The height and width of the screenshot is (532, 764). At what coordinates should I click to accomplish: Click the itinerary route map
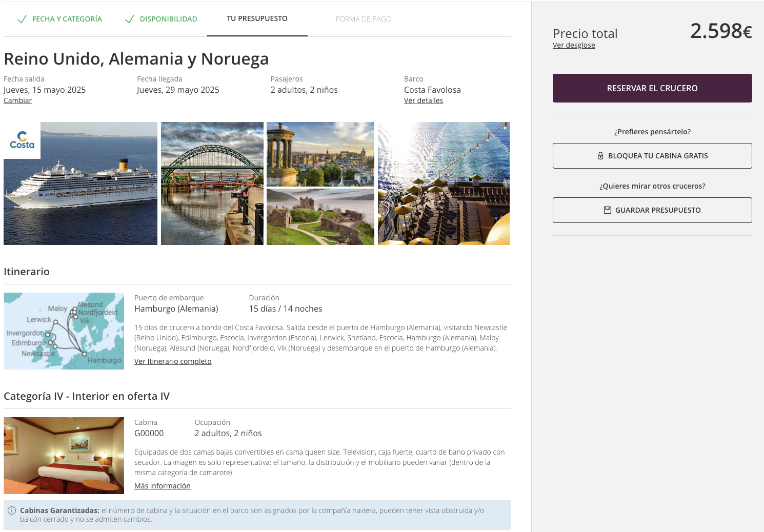[x=64, y=331]
